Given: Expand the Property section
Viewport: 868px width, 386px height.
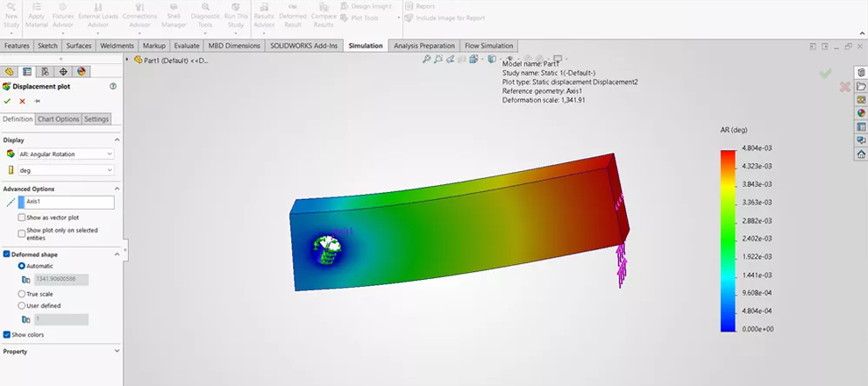Looking at the screenshot, I should pos(117,351).
